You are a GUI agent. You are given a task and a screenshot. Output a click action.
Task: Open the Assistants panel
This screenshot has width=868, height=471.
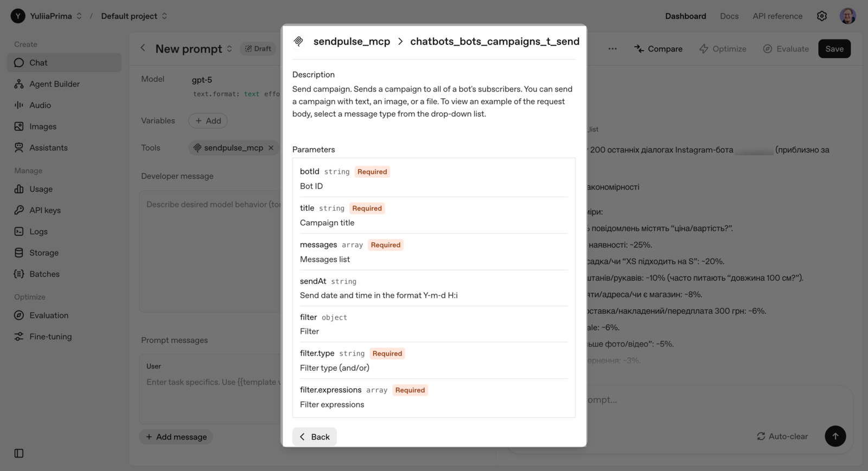tap(48, 147)
